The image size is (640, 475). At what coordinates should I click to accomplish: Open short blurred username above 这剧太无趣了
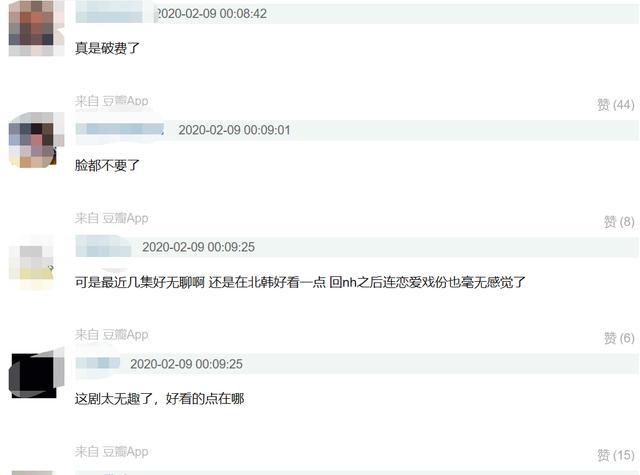[98, 363]
